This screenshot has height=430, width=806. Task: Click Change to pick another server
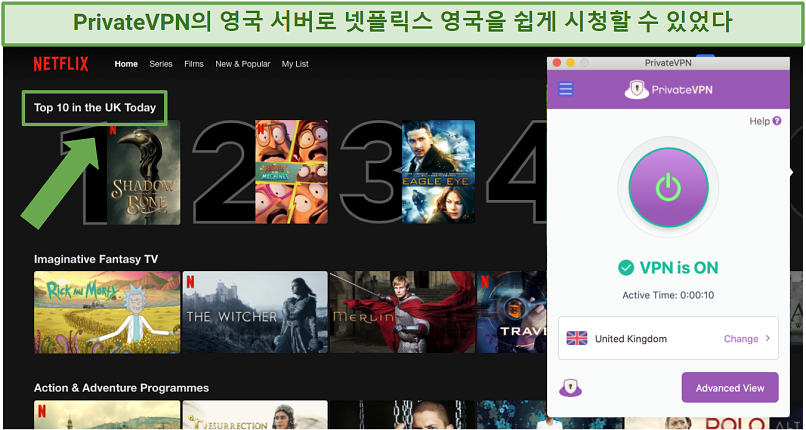(741, 339)
